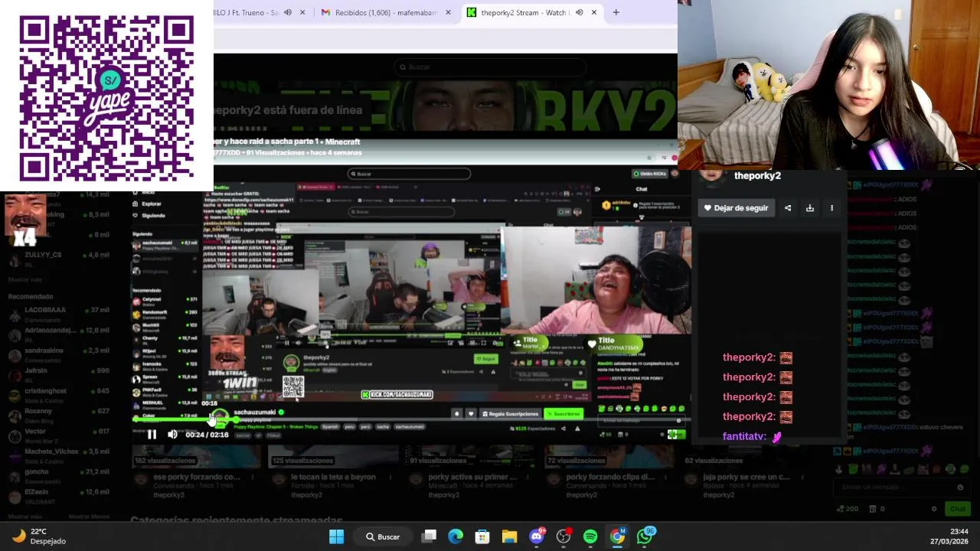The width and height of the screenshot is (980, 551).
Task: Open the weather widget showing 22°C
Action: (40, 536)
